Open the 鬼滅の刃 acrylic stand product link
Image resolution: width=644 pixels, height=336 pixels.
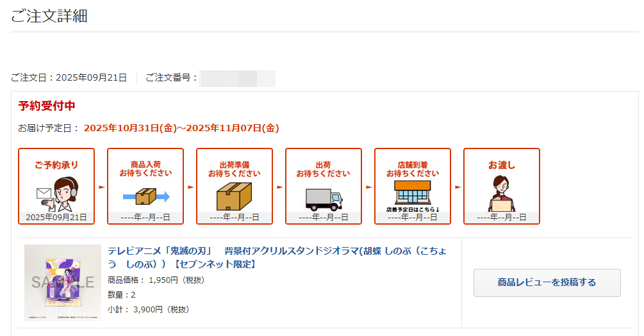click(x=278, y=257)
